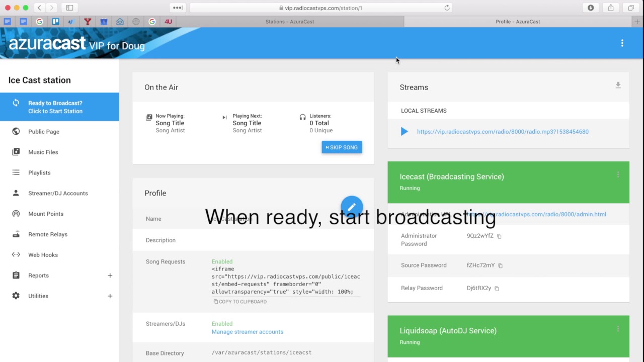Copy the Administrator Password
Screen dimensions: 644x362
click(499, 236)
